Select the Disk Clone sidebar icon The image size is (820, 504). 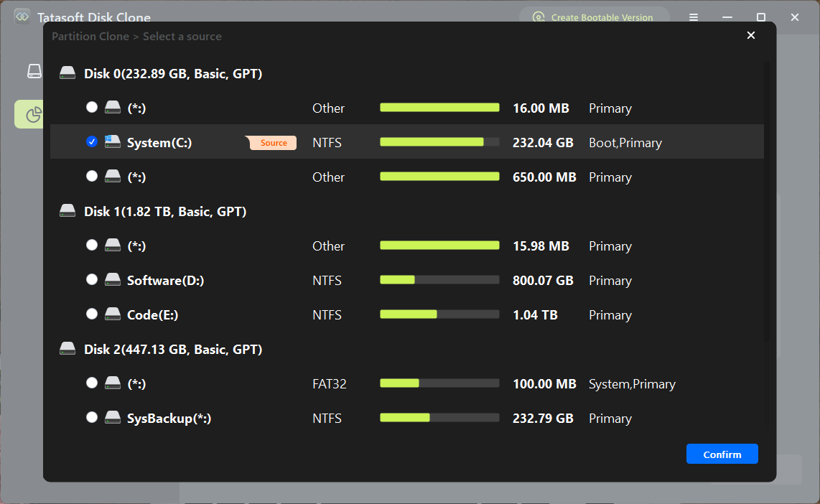click(x=34, y=71)
